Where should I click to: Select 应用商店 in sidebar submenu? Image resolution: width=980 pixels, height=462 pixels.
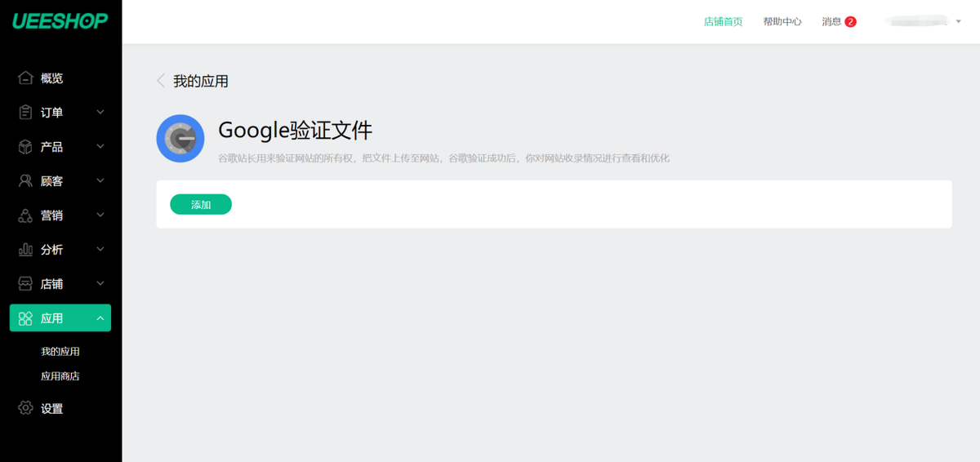click(x=60, y=376)
